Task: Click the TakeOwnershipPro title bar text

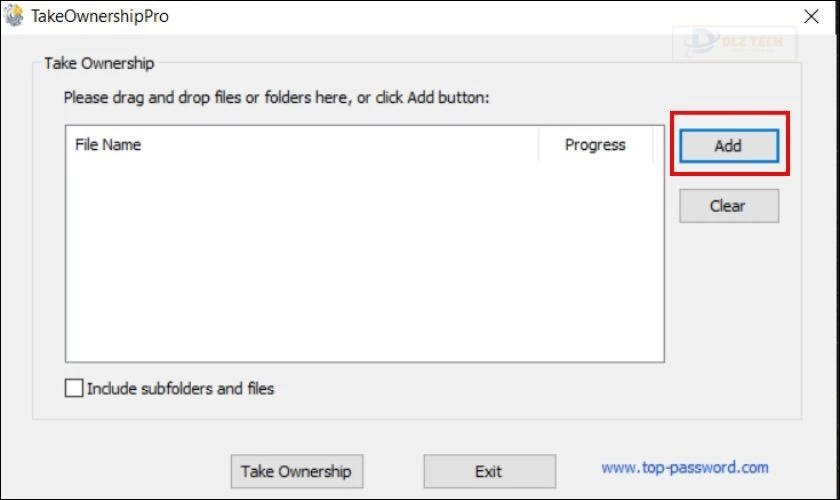Action: click(100, 16)
